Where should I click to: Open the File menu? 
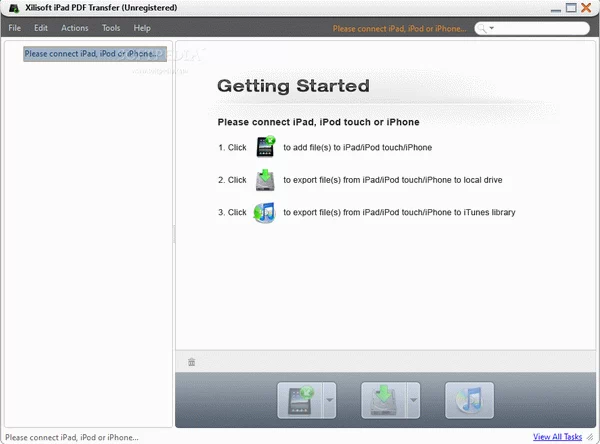[15, 28]
